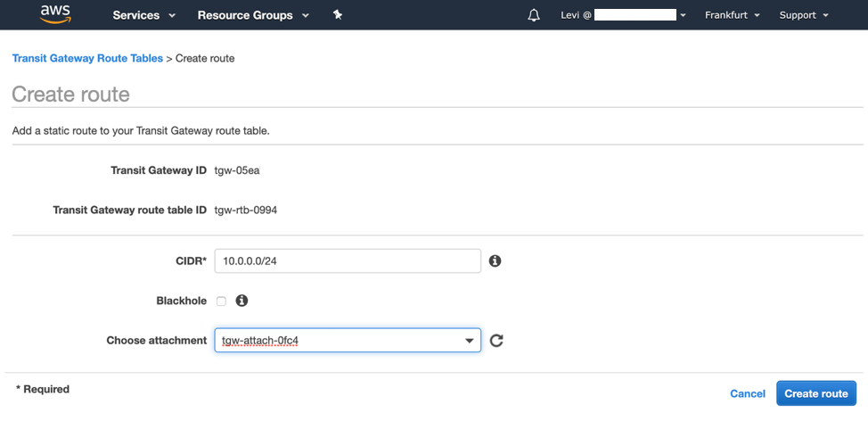Show CIDR info tooltip icon

tap(495, 261)
